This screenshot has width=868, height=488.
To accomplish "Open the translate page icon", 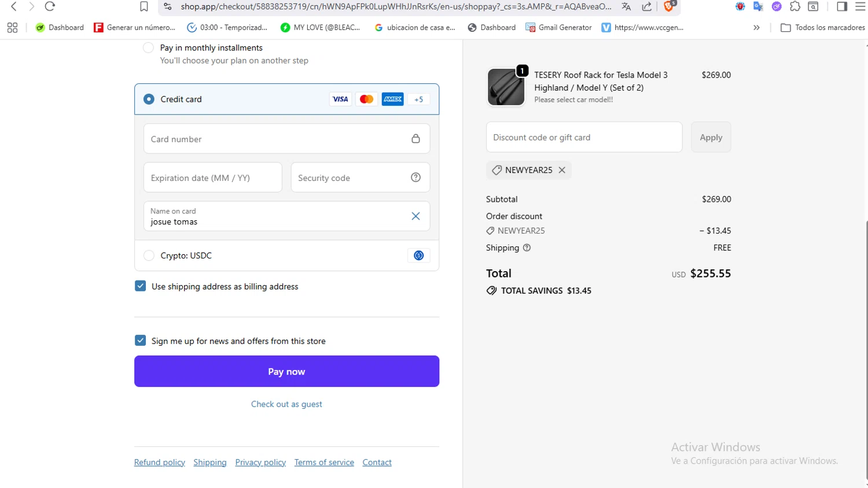I will [x=626, y=7].
